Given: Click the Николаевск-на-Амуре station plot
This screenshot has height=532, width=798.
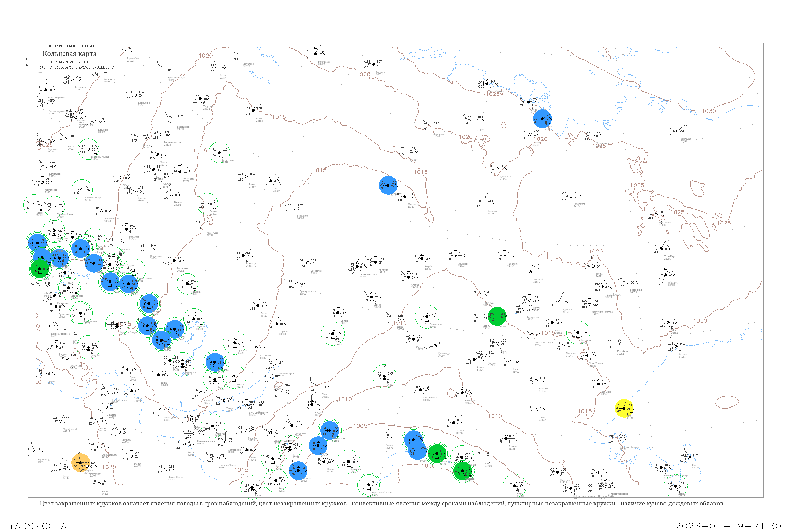Looking at the screenshot, I should pyautogui.click(x=661, y=468).
